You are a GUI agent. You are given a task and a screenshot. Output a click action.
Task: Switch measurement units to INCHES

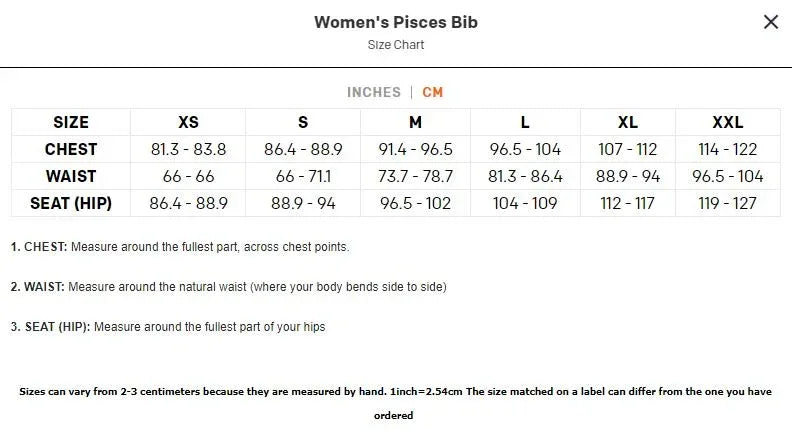374,92
